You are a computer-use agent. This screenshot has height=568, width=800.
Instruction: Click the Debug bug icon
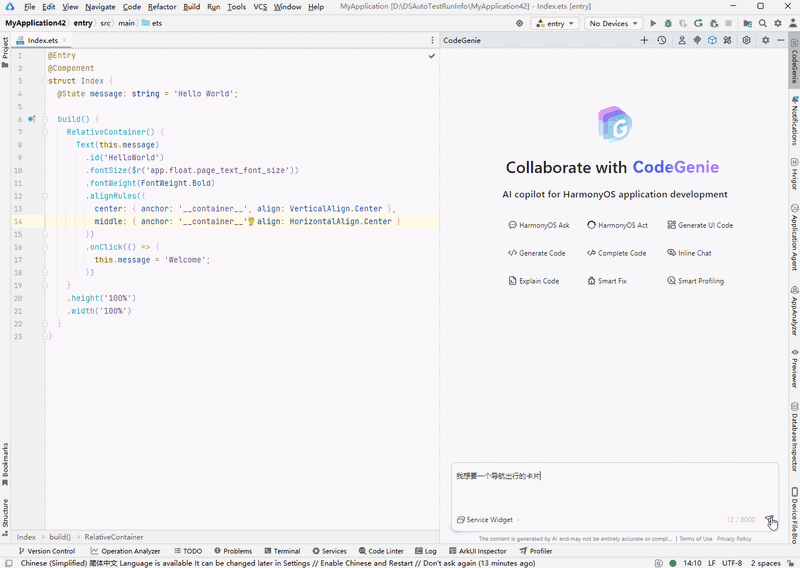[x=668, y=23]
